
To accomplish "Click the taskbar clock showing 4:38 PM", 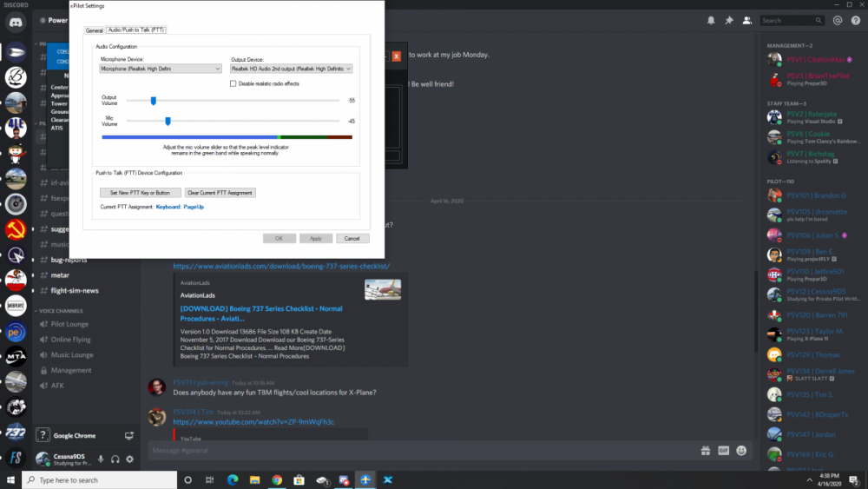I will coord(829,479).
